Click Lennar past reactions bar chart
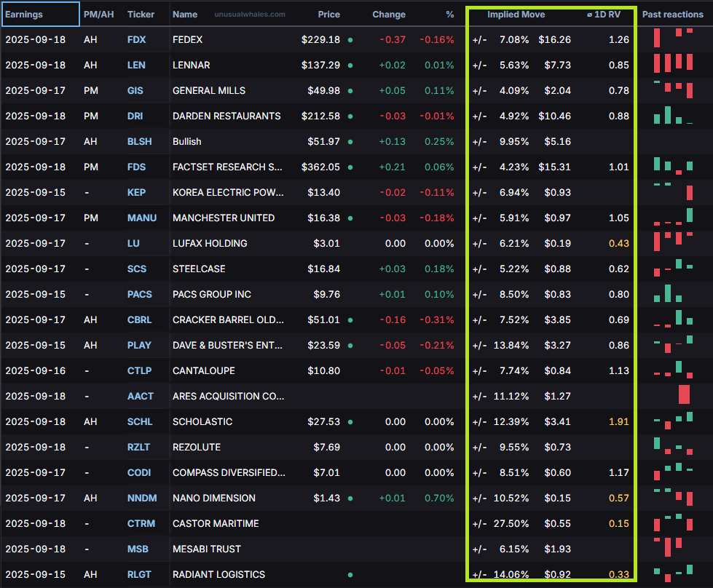Viewport: 713px width, 588px height. [673, 63]
